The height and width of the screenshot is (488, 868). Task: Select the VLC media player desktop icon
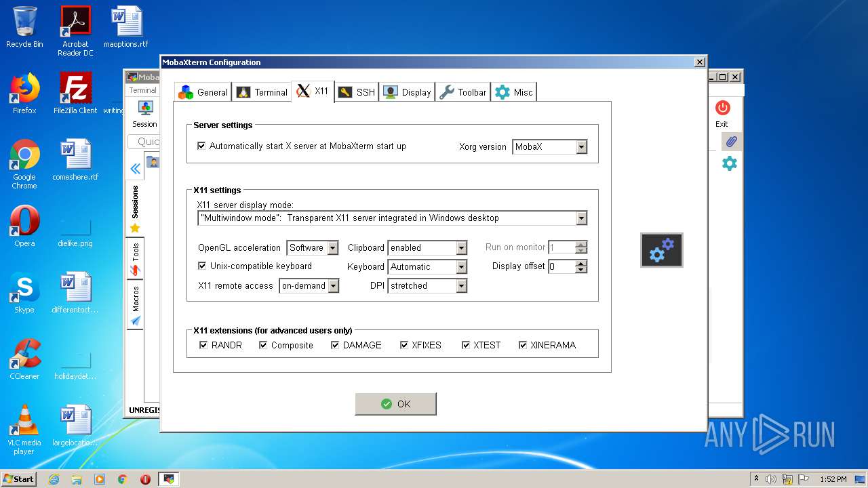(24, 430)
